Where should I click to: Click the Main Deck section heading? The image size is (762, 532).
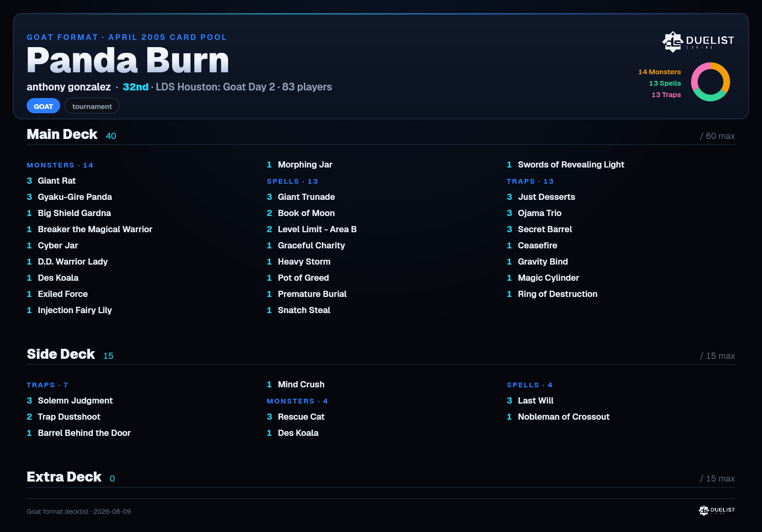(62, 134)
